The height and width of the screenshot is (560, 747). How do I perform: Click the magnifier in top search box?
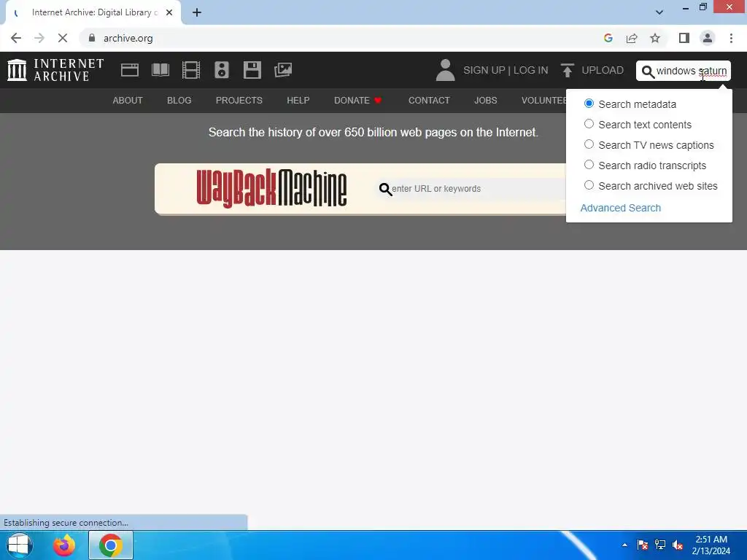coord(648,71)
